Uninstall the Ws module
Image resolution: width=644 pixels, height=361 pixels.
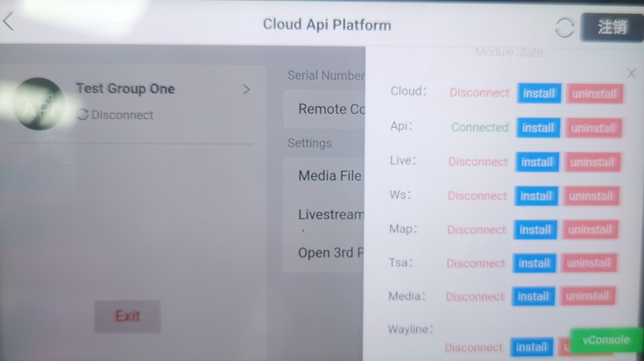[591, 196]
